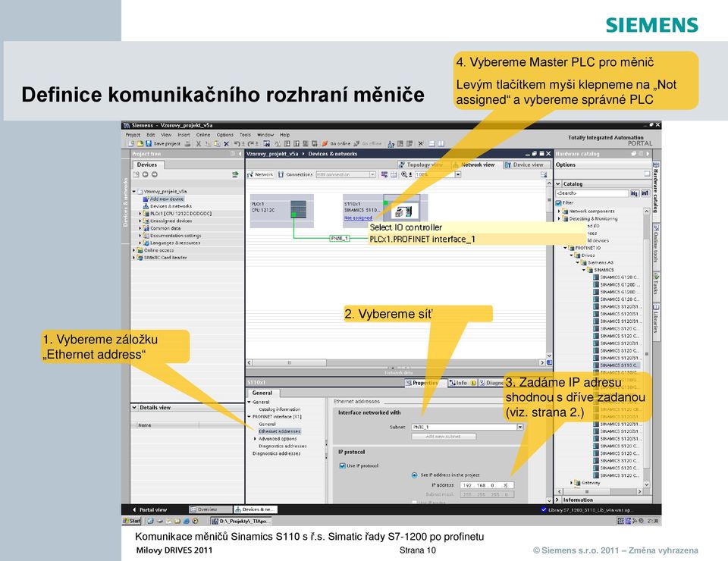Expand Common data tree node
Screen dimensions: 728x561
pyautogui.click(x=140, y=228)
